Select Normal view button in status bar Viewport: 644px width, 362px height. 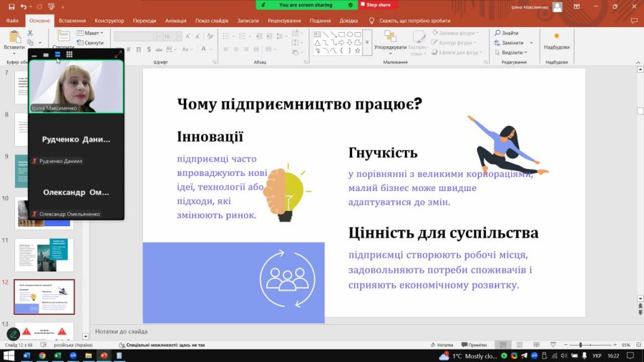tap(502, 345)
